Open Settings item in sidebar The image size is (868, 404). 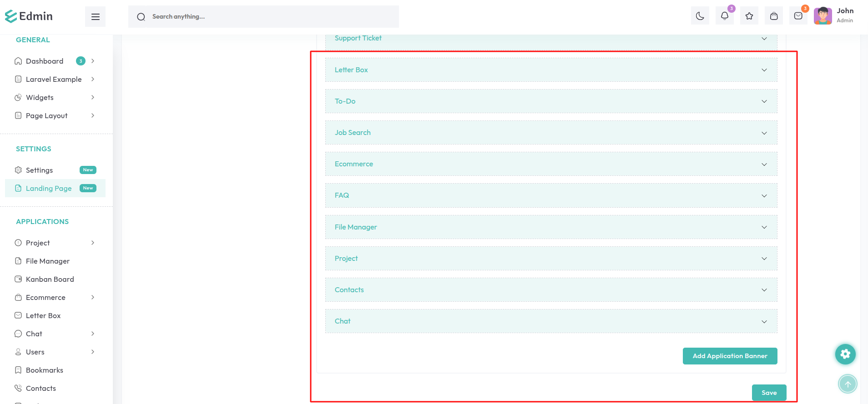pos(40,170)
